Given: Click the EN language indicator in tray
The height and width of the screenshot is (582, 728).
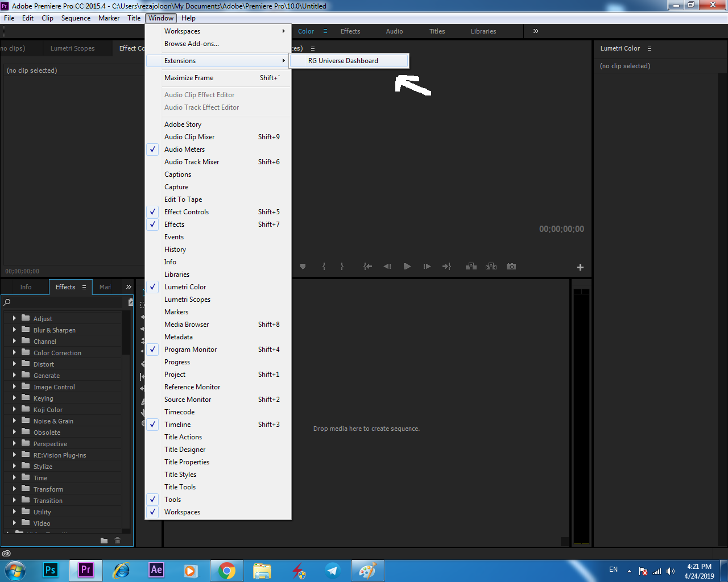Looking at the screenshot, I should [x=613, y=569].
